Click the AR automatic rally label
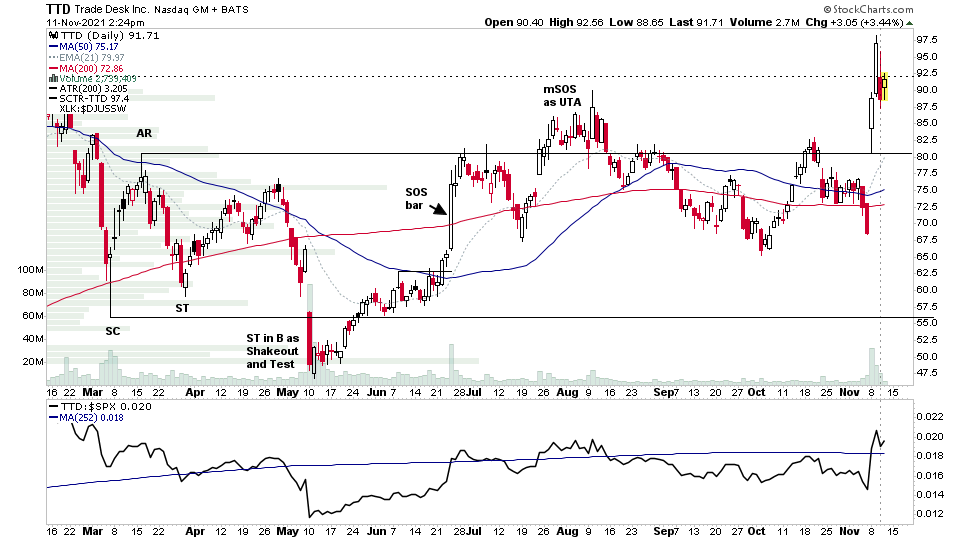 coord(144,133)
